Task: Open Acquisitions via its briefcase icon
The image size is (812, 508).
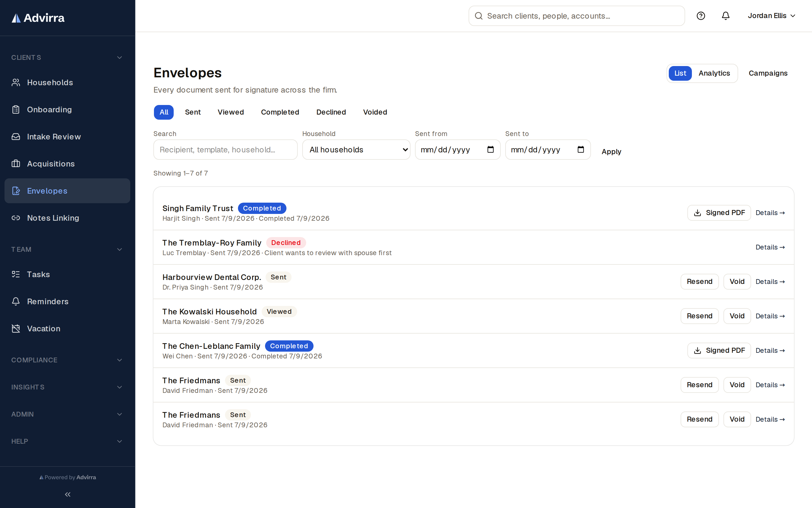Action: pyautogui.click(x=16, y=164)
